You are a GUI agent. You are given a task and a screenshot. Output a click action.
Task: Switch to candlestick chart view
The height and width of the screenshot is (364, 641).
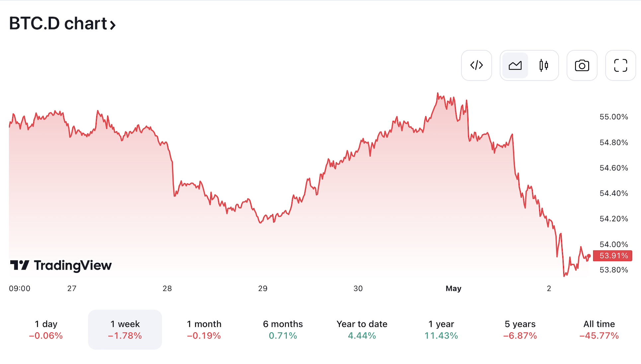(x=543, y=65)
